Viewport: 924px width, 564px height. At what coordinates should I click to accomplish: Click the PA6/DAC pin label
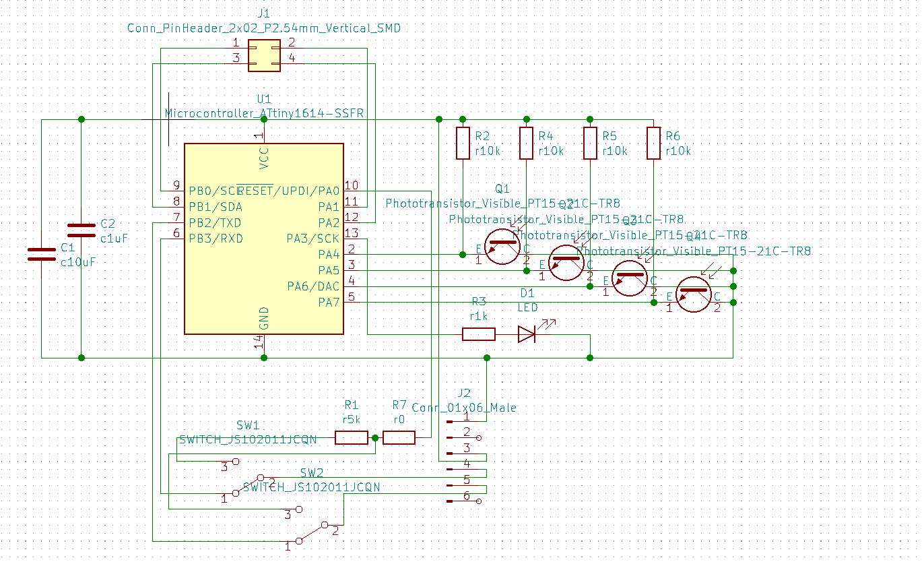313,287
